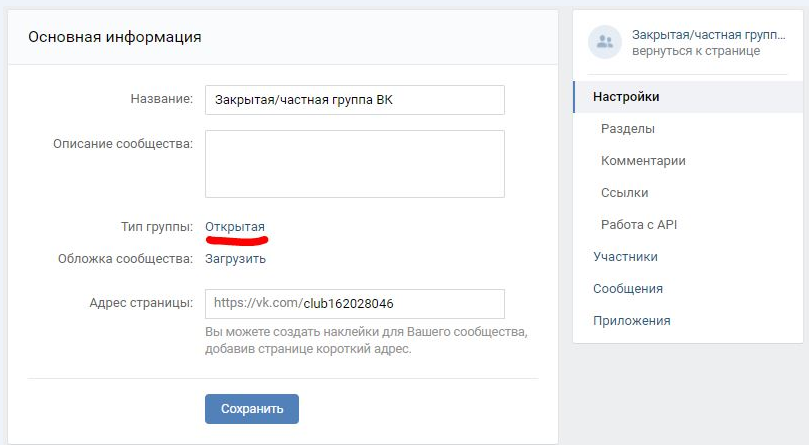Click 'вернуться к странице' link
Viewport: 809px width, 445px height.
[695, 51]
